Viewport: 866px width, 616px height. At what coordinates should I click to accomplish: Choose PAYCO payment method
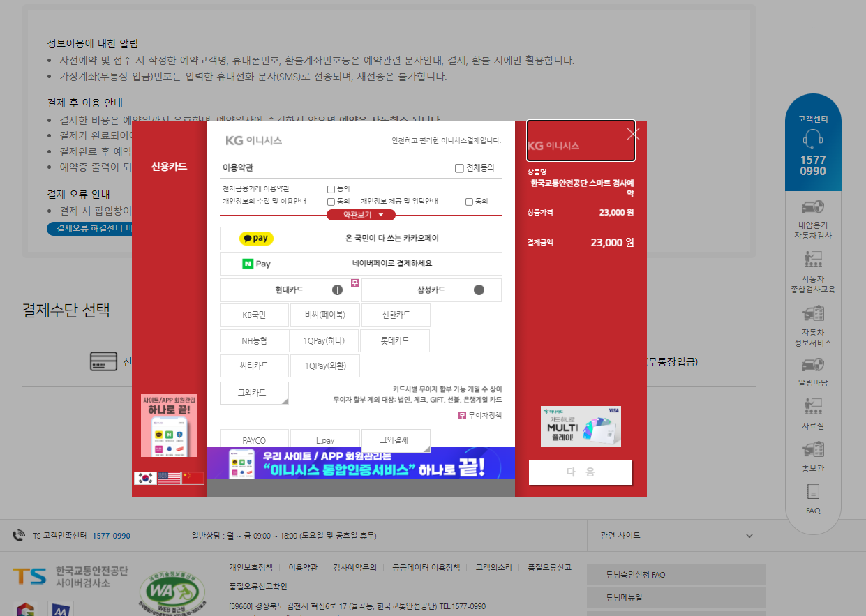click(254, 440)
